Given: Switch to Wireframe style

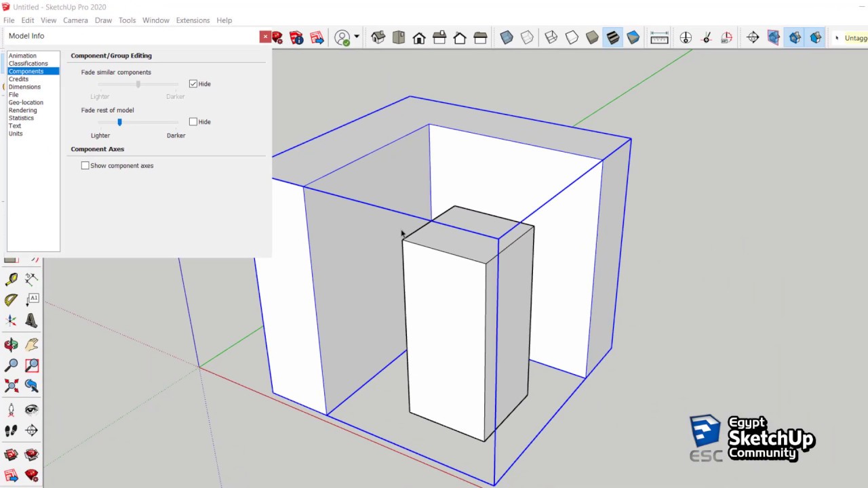Looking at the screenshot, I should point(551,38).
